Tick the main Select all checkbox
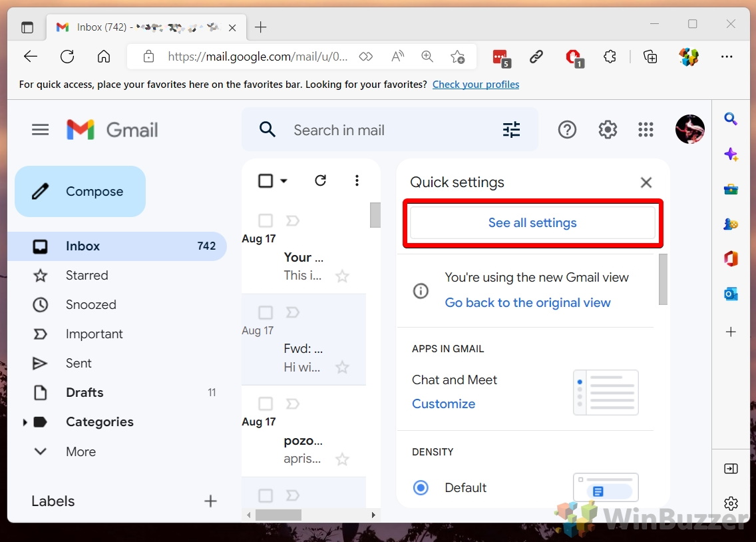Screen dimensions: 756x542 tap(266, 181)
